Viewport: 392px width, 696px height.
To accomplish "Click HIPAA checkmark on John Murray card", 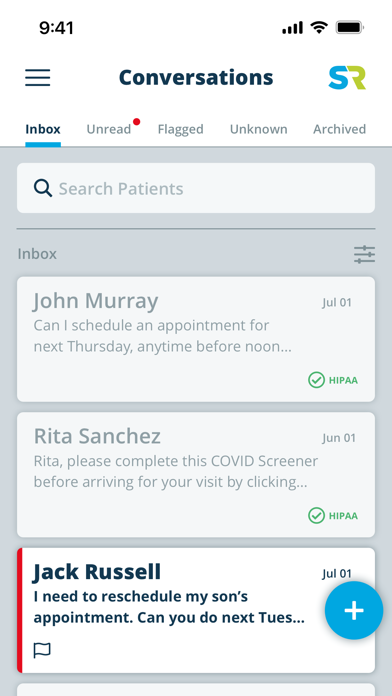I will pyautogui.click(x=316, y=380).
